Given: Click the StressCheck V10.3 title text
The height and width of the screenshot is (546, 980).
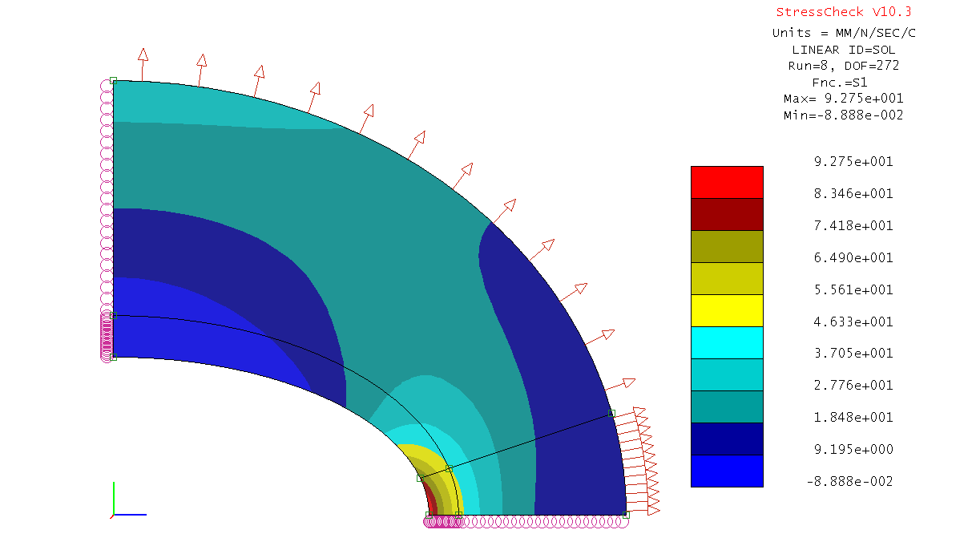Looking at the screenshot, I should pyautogui.click(x=843, y=12).
